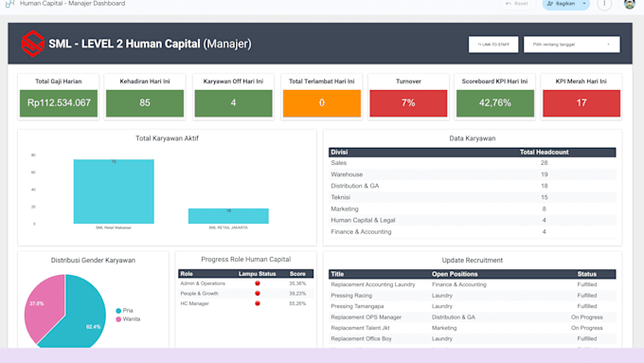This screenshot has width=644, height=363.
Task: Select the Distribution & GA row in Data Karyawan
Action: 473,186
